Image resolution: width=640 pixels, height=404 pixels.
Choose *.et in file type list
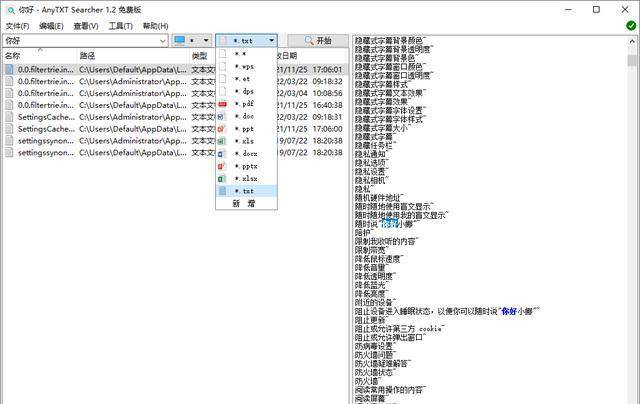tap(247, 79)
